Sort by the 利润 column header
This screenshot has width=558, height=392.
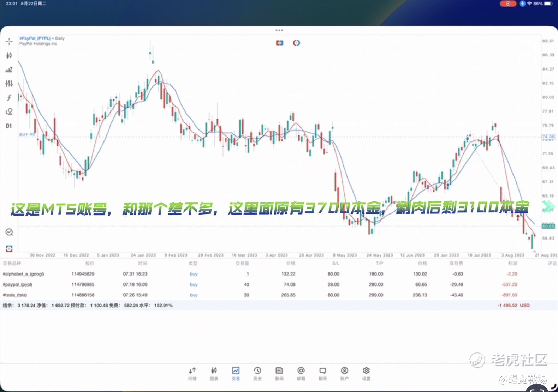[x=512, y=263]
